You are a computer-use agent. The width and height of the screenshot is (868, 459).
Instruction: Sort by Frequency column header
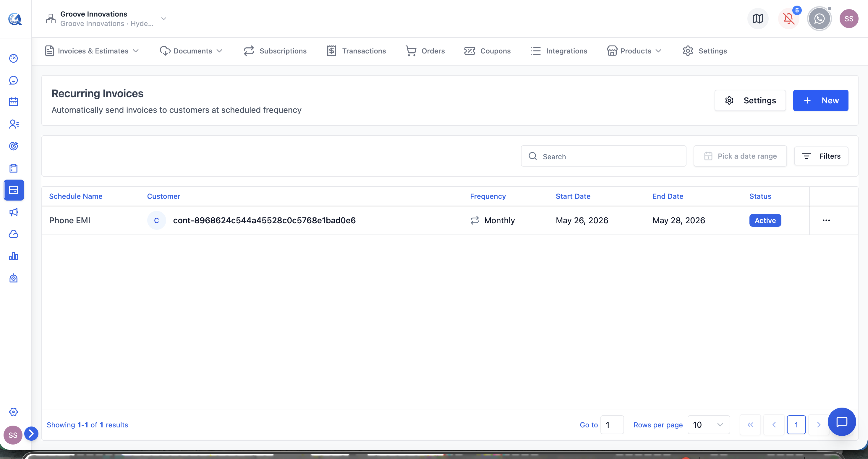click(x=488, y=196)
